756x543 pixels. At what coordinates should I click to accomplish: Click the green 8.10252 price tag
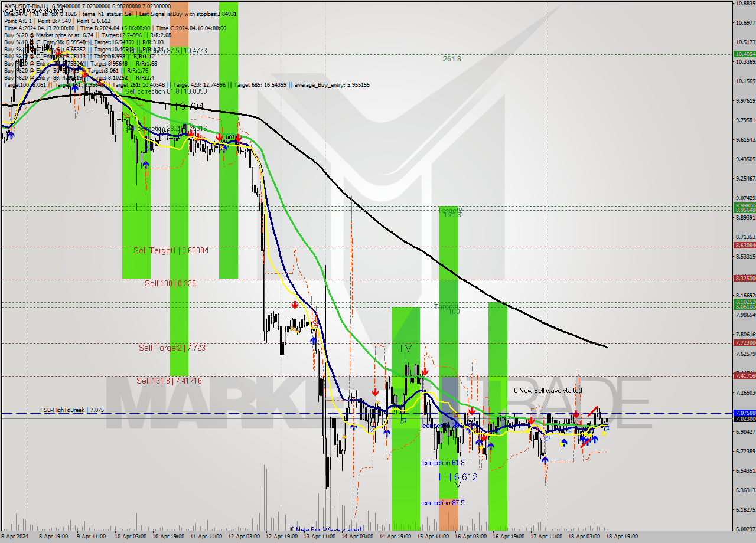point(744,302)
